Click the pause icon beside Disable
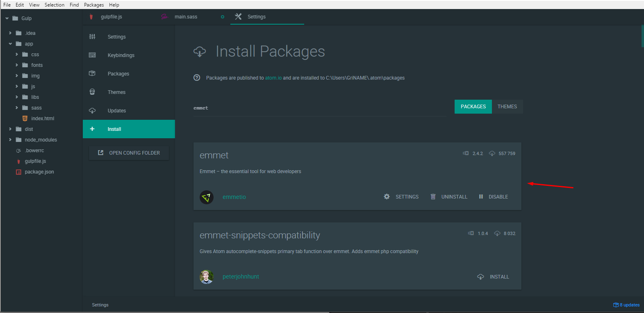 (481, 196)
